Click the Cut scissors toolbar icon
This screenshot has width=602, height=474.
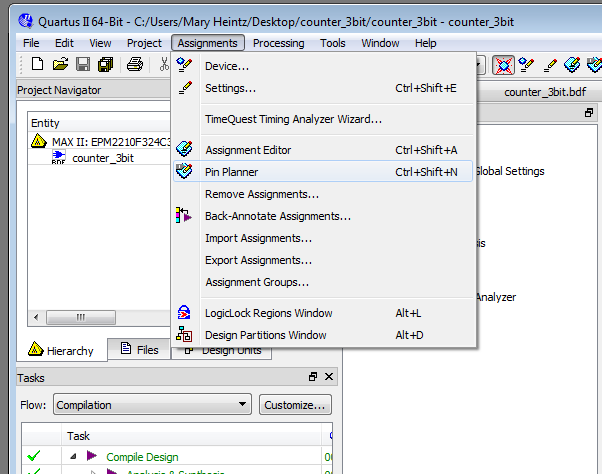click(164, 64)
